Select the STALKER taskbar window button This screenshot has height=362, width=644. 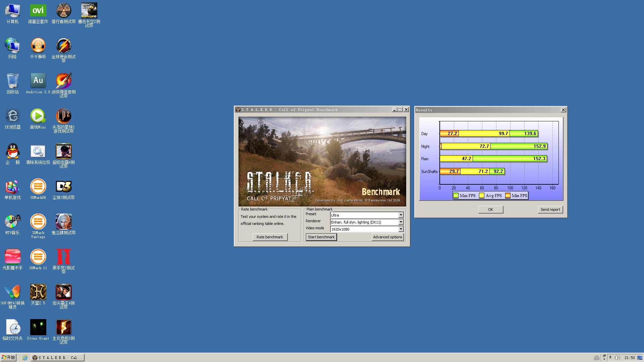(58, 358)
